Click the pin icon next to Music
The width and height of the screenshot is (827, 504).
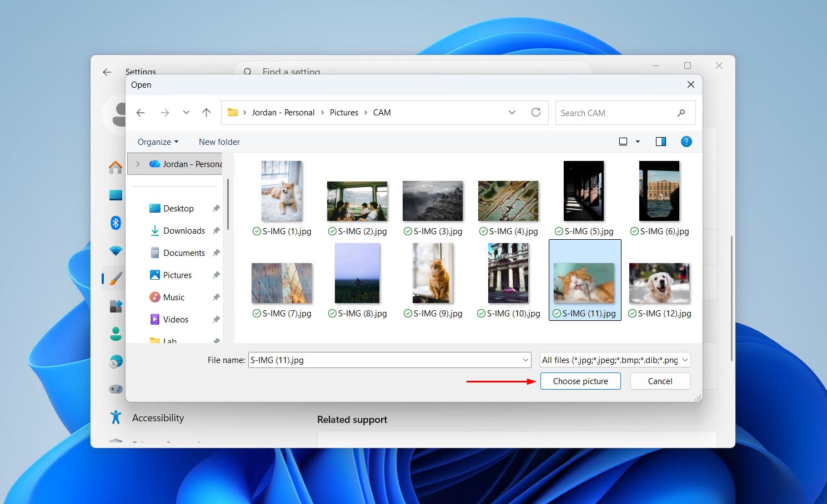(x=216, y=298)
